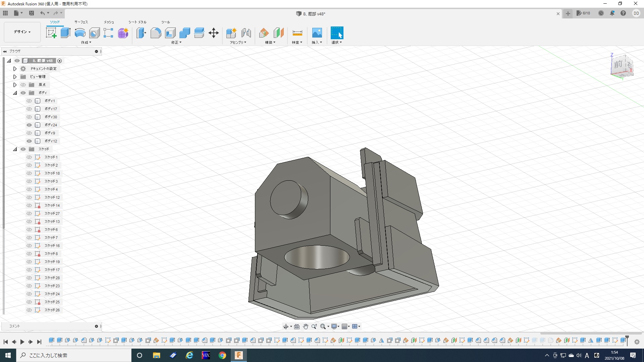Expand the 原点 folder
The height and width of the screenshot is (362, 644).
[15, 85]
